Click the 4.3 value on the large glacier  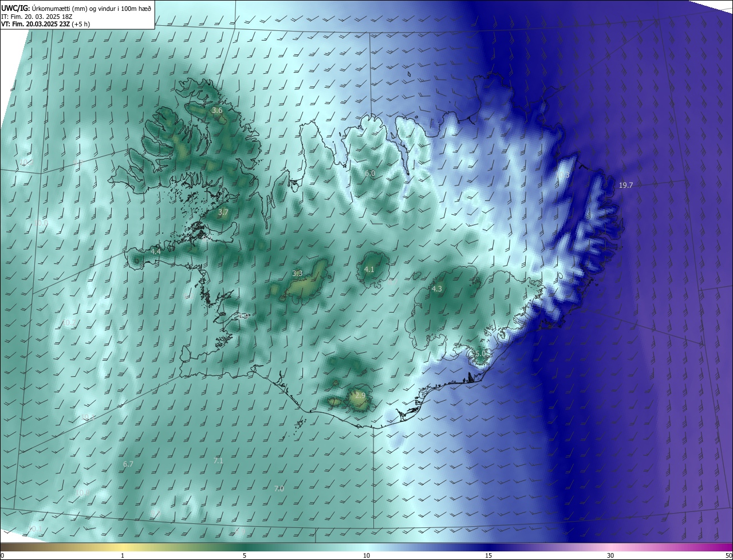[437, 289]
